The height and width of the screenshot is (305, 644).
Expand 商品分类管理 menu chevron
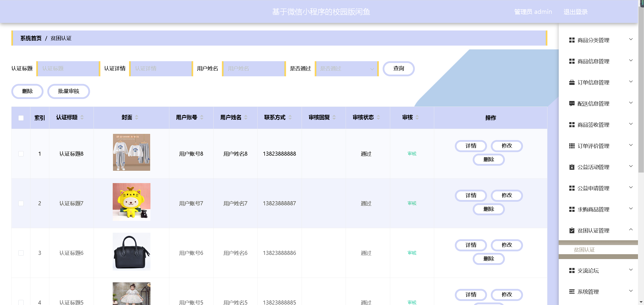[x=631, y=39]
